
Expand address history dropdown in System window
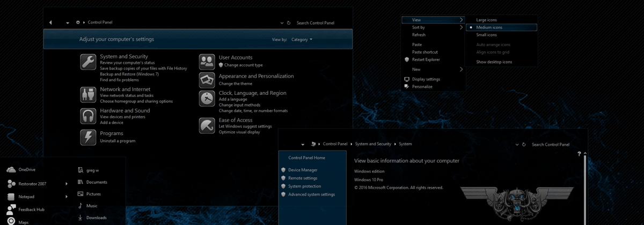click(517, 145)
